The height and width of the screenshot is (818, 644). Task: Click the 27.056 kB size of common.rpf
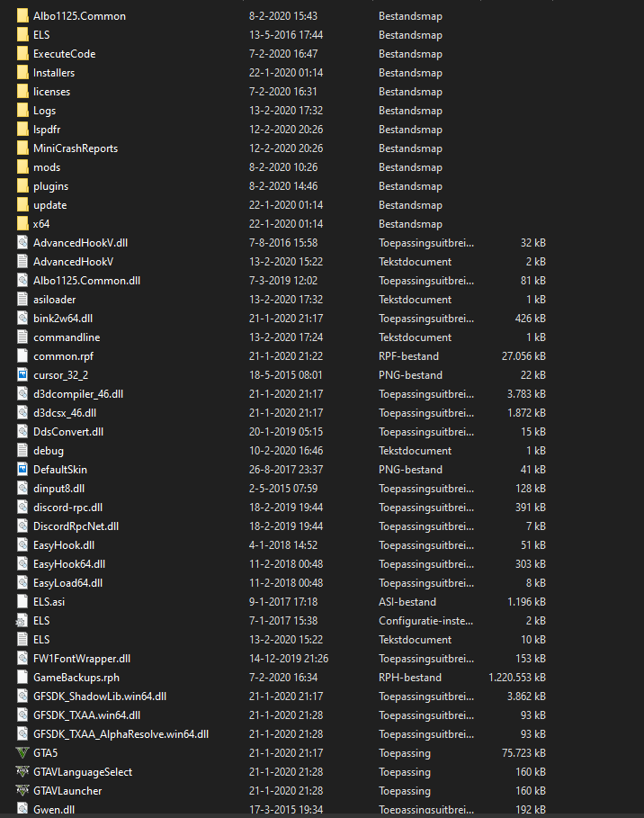point(523,355)
